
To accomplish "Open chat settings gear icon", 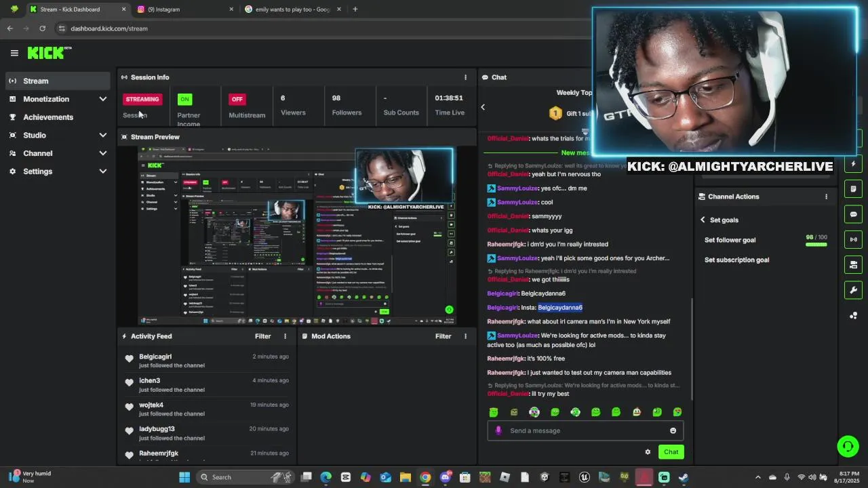I will [648, 452].
